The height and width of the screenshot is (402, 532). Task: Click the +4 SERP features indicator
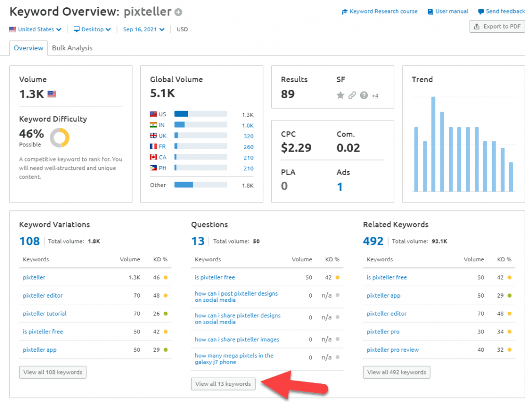point(375,96)
